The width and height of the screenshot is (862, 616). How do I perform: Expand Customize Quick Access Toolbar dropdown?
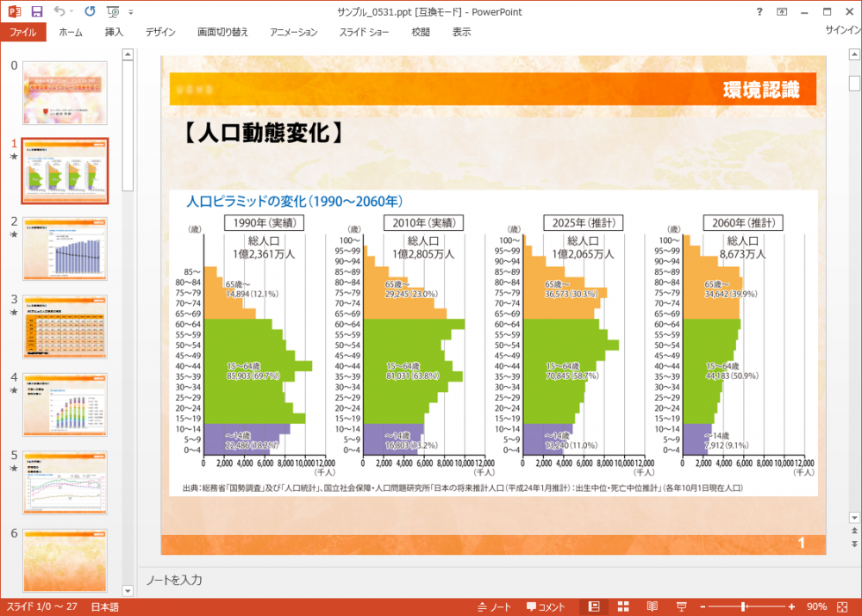(131, 12)
